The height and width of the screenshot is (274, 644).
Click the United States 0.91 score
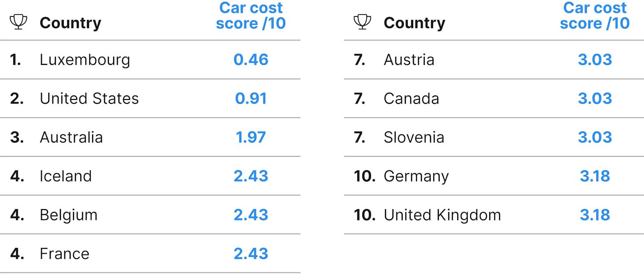(251, 99)
